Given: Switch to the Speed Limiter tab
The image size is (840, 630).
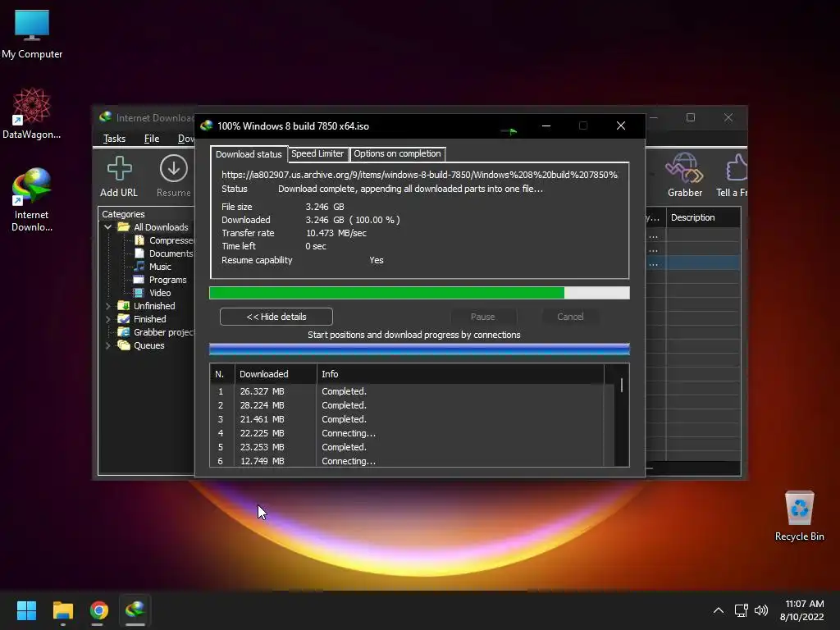Looking at the screenshot, I should pos(317,153).
